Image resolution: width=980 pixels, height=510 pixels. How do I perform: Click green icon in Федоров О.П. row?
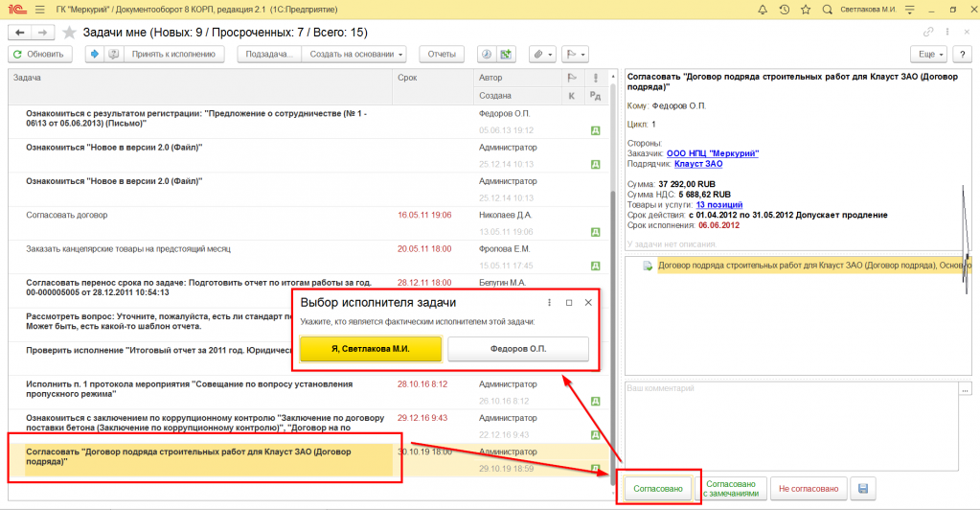(595, 130)
